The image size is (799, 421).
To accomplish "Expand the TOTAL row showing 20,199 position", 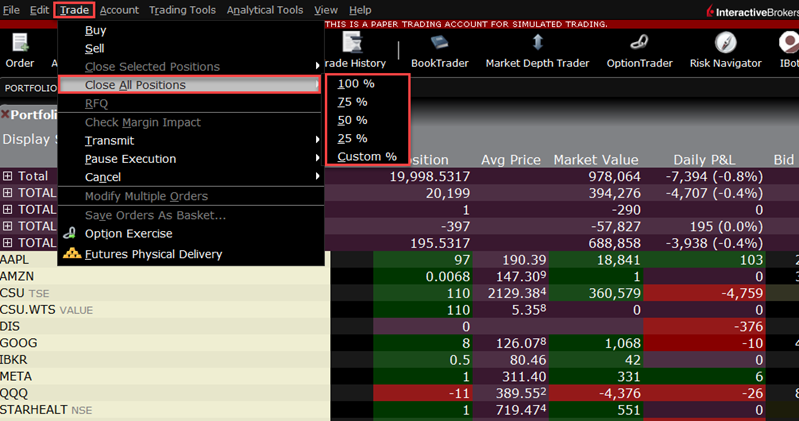I will (x=7, y=193).
